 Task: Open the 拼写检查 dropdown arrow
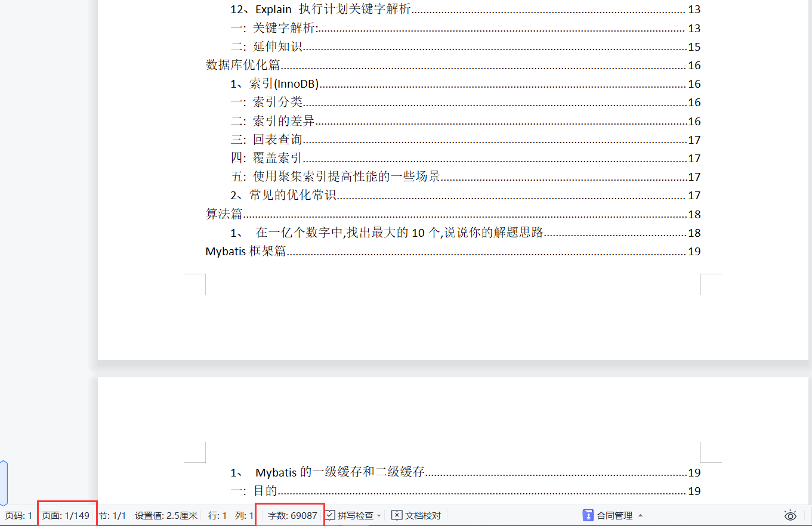tap(379, 516)
